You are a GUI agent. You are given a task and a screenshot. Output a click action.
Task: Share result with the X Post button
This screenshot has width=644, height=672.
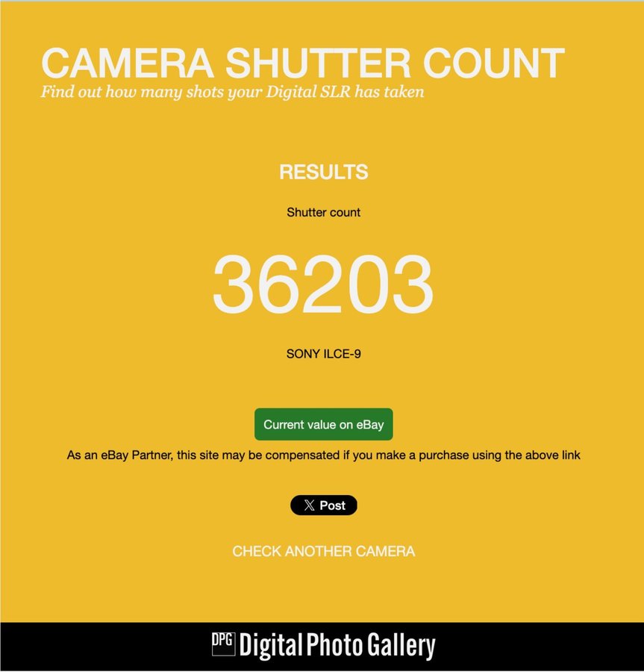tap(323, 505)
